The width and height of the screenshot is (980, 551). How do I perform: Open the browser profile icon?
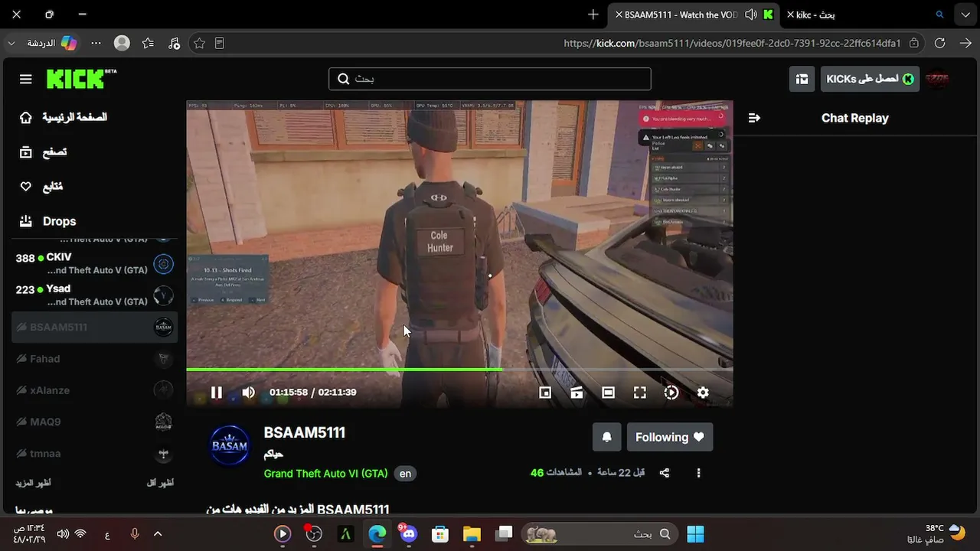pyautogui.click(x=122, y=44)
